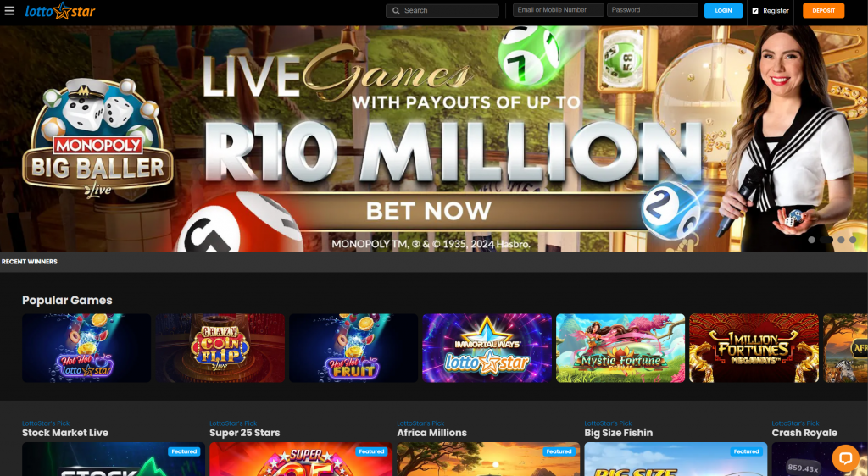Open the Crazy Coin Flip Live game

[220, 348]
